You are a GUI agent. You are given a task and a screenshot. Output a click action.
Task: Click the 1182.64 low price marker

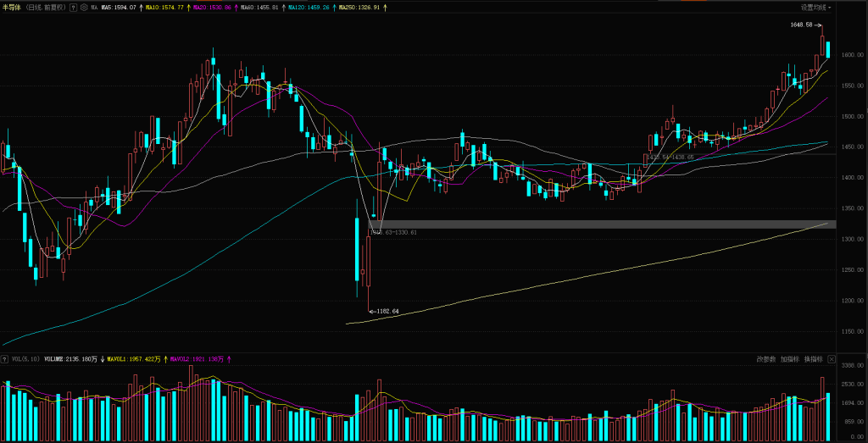tap(386, 311)
